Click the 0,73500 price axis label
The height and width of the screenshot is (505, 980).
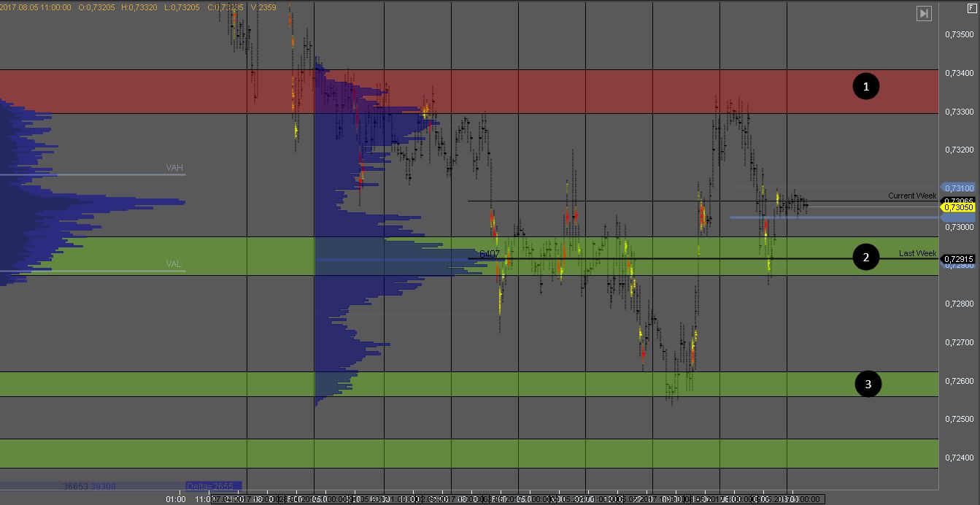click(959, 34)
